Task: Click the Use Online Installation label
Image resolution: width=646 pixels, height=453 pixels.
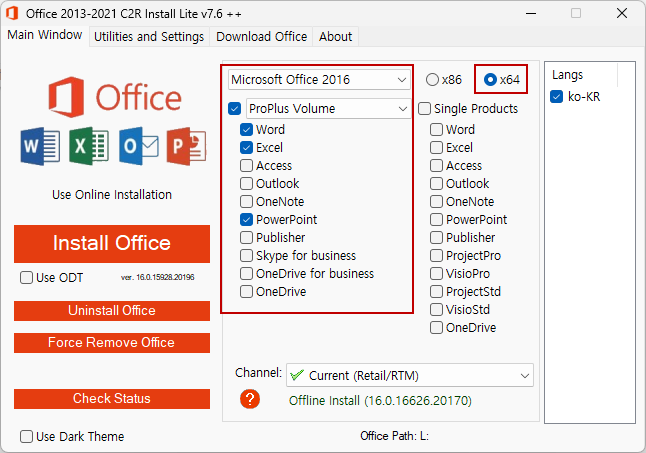Action: tap(112, 194)
